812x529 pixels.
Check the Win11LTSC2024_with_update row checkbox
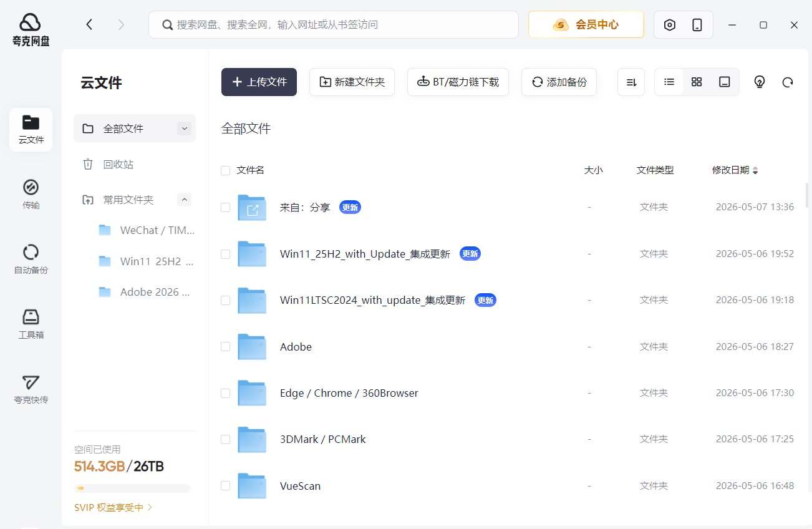(x=226, y=300)
